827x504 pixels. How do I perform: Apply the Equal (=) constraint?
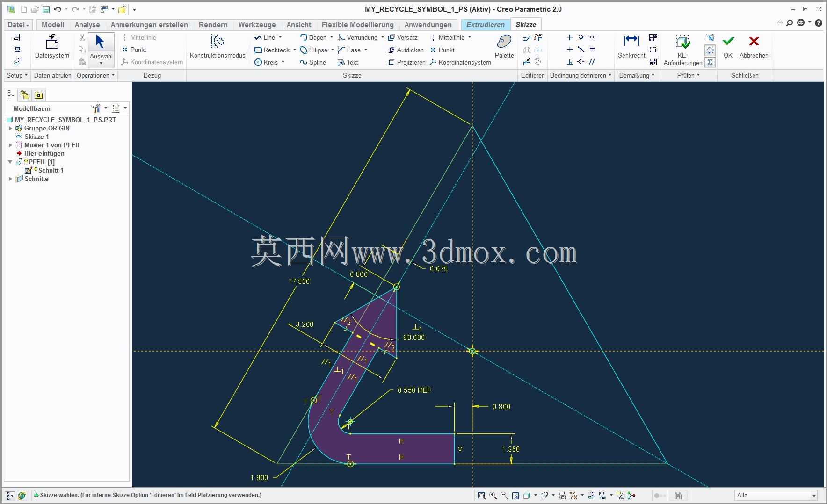[592, 50]
